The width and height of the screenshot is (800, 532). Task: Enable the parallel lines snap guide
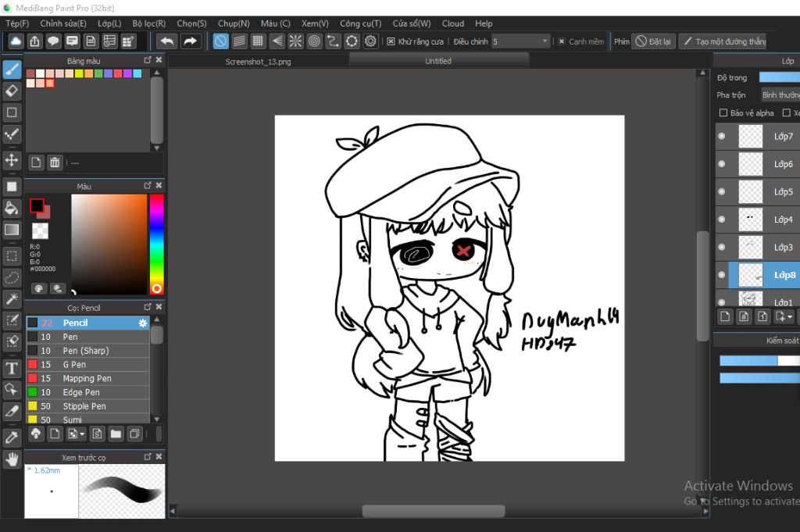239,41
